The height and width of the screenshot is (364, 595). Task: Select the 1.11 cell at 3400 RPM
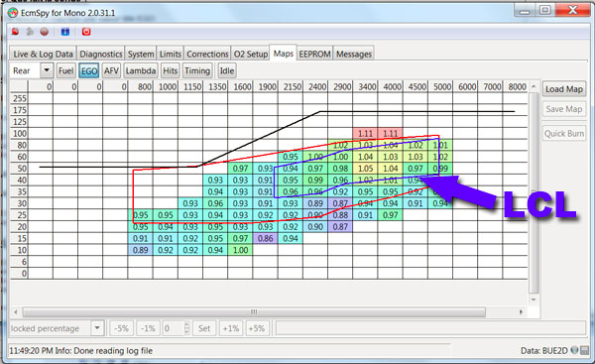pyautogui.click(x=365, y=134)
